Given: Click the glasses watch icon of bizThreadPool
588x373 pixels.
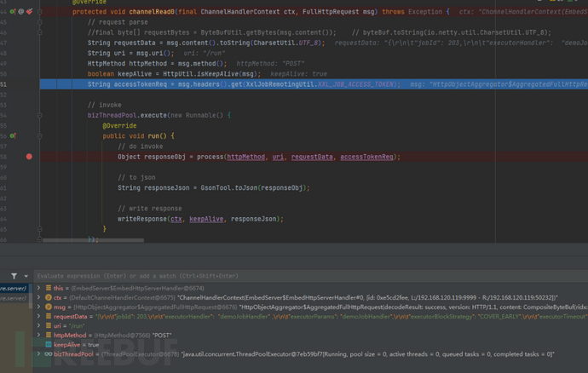Looking at the screenshot, I should [x=49, y=354].
